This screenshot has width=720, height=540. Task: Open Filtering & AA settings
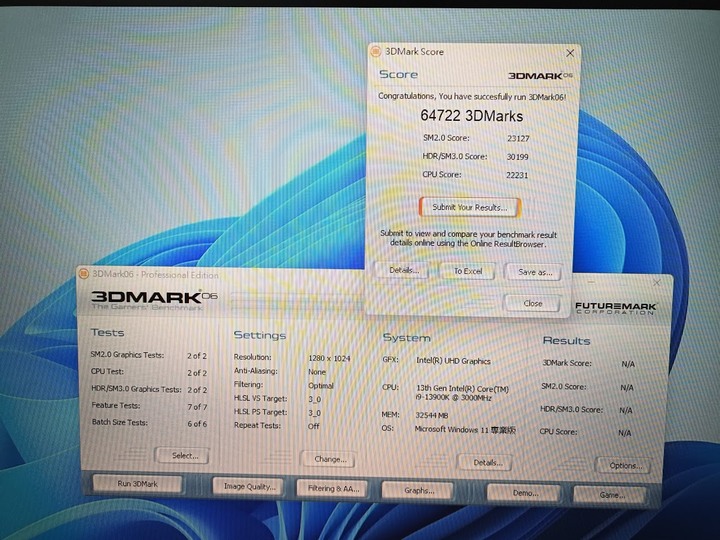point(333,489)
